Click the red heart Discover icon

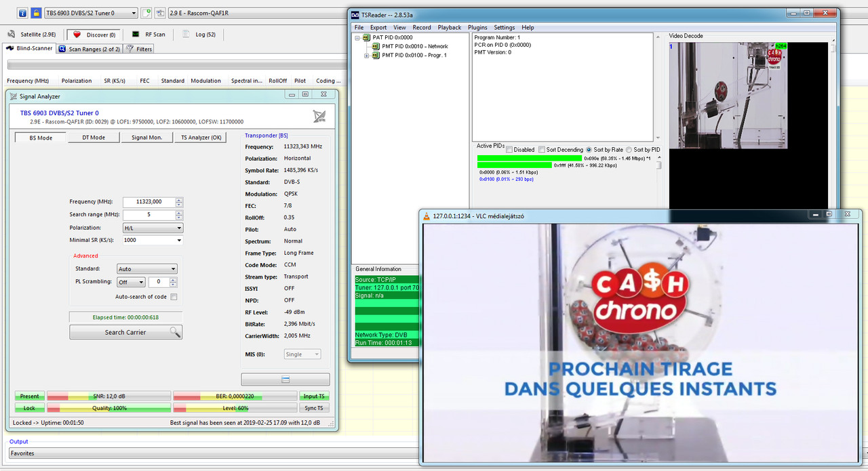pos(77,34)
